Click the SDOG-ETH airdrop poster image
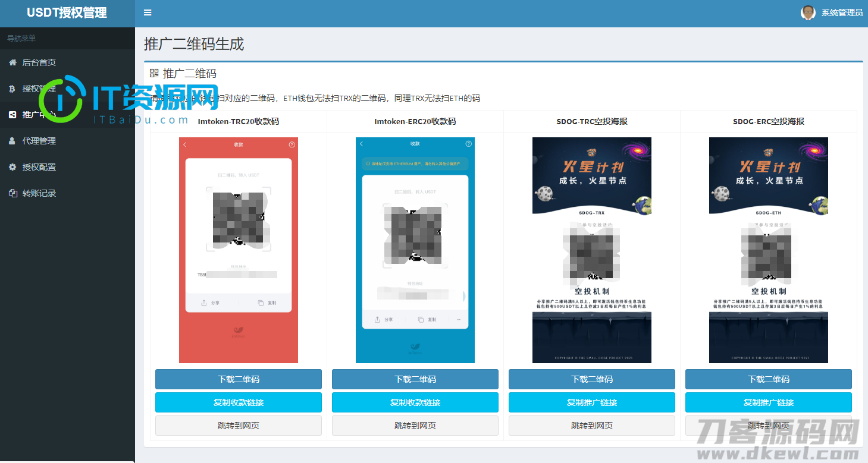868x463 pixels. (769, 250)
